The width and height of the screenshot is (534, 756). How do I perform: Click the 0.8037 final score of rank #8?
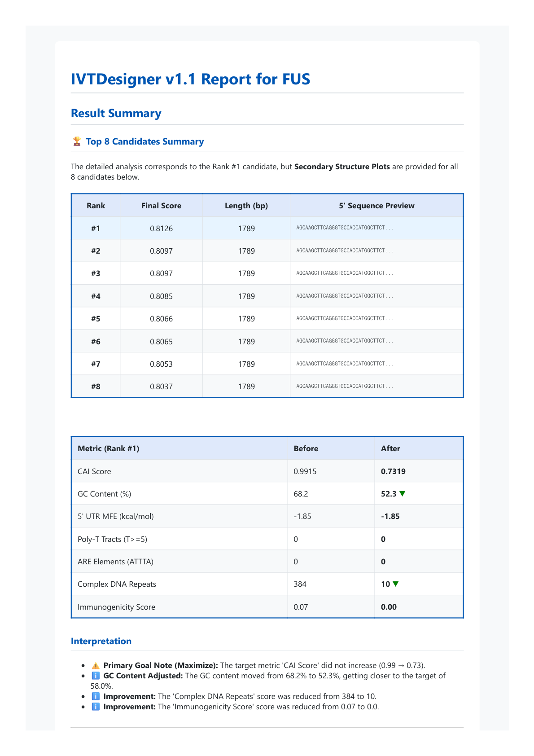click(161, 387)
